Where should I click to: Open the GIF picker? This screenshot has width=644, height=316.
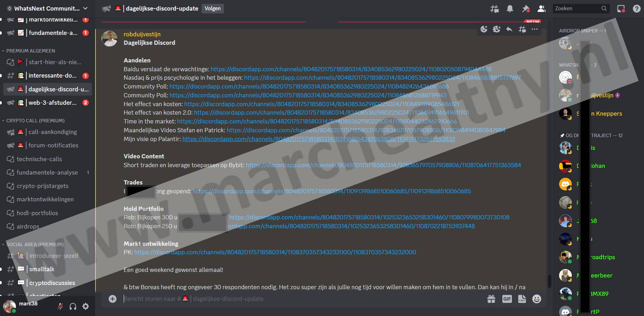[507, 299]
